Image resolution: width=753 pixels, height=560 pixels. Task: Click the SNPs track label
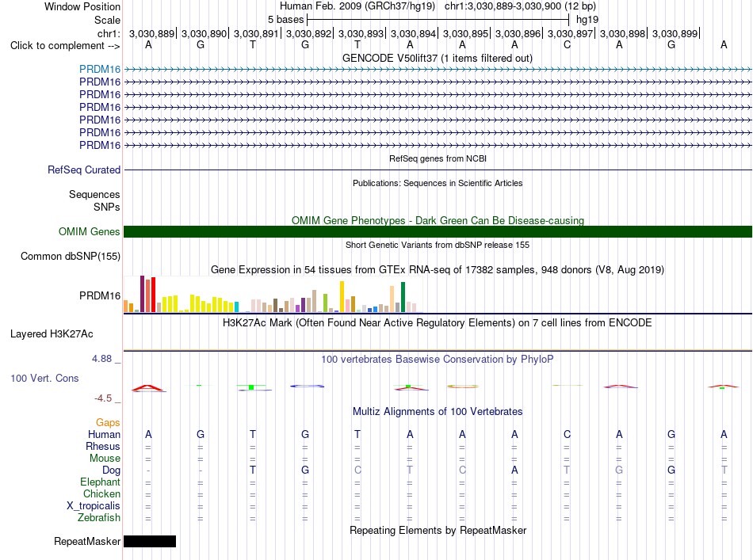107,207
